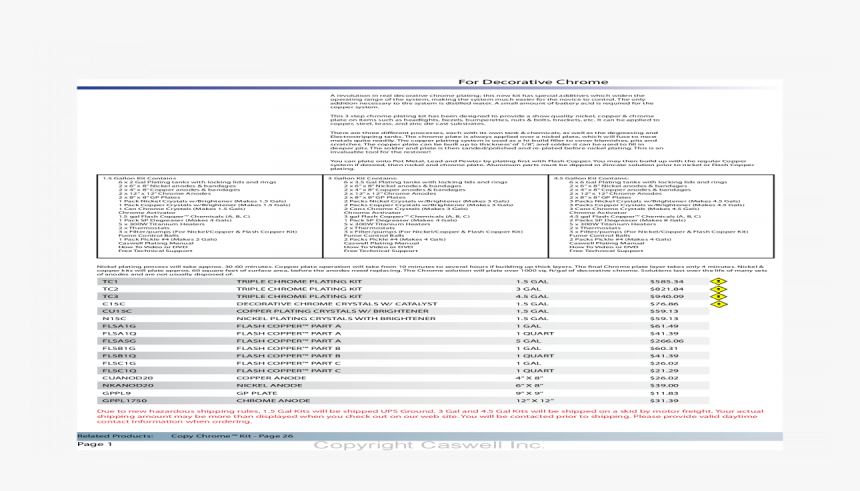This screenshot has width=860, height=491.
Task: Click the 'GP PLATE' description
Action: pyautogui.click(x=257, y=393)
